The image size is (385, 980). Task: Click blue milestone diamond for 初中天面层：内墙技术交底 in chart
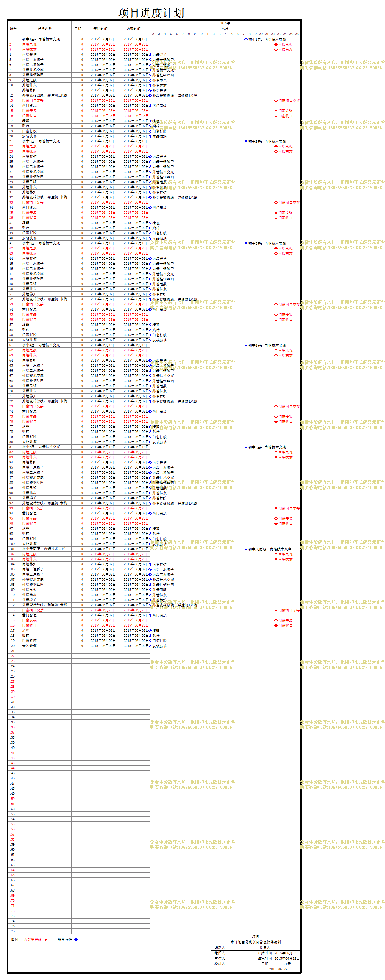point(246,549)
